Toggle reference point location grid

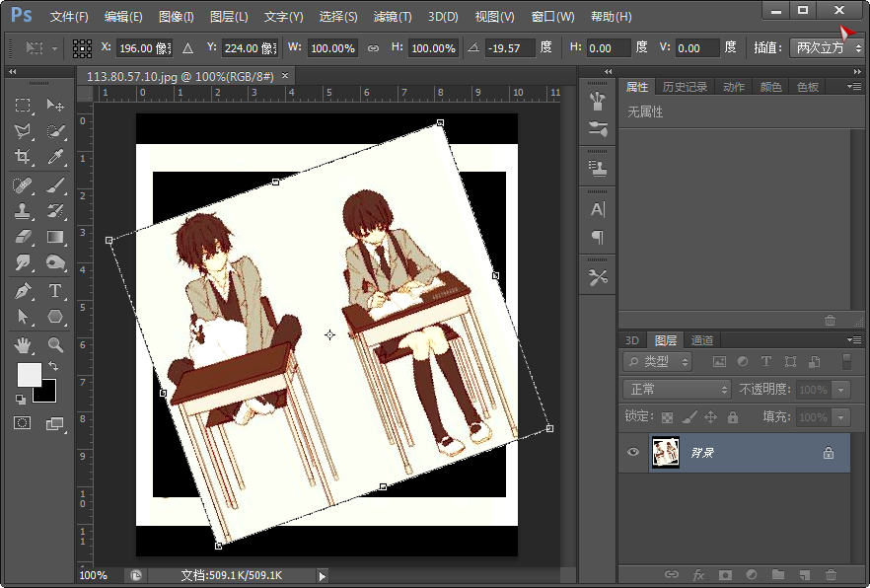tap(82, 48)
